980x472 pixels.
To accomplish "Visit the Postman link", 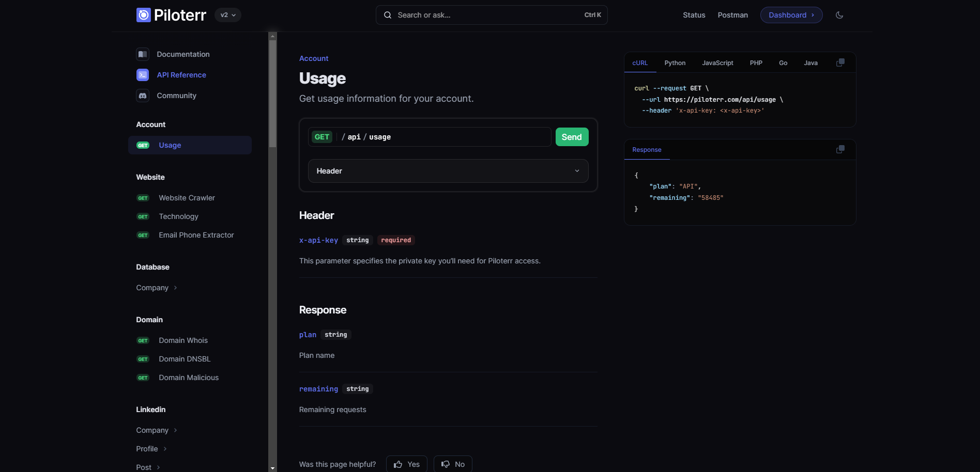I will point(732,15).
